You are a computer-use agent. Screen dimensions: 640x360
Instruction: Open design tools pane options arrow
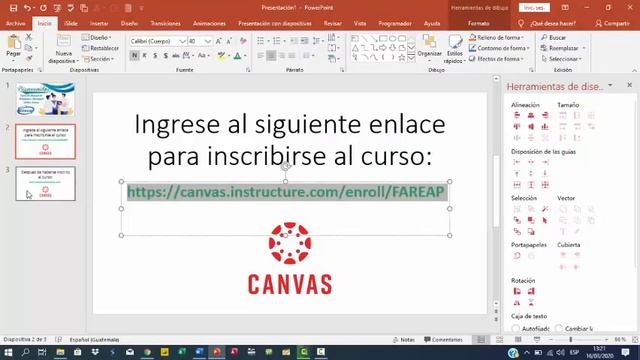point(610,85)
